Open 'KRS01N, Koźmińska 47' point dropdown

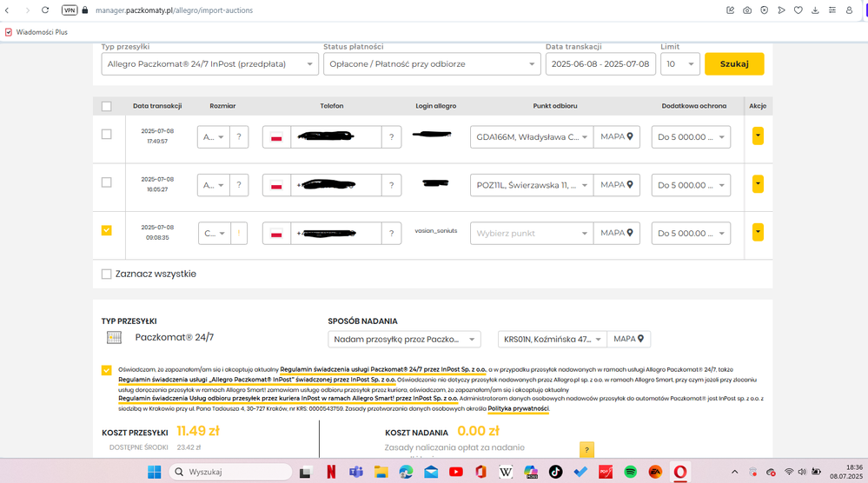(x=553, y=339)
